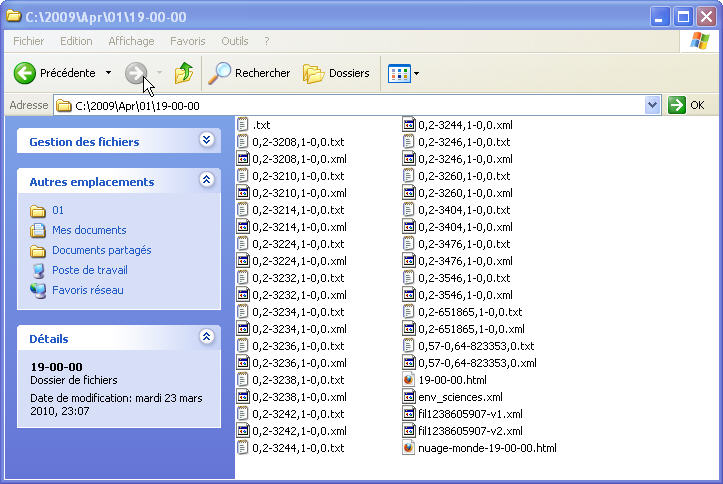This screenshot has width=723, height=484.
Task: Open the Rechercher search tool
Action: coord(249,73)
